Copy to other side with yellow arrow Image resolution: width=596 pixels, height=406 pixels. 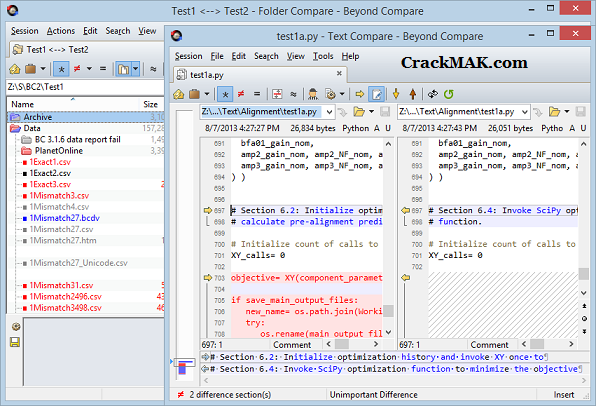coord(360,94)
